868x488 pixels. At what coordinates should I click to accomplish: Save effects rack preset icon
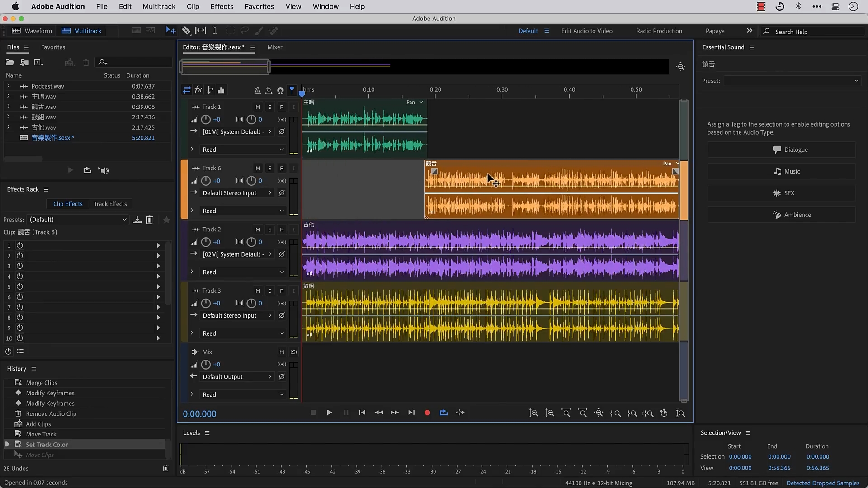pos(137,220)
